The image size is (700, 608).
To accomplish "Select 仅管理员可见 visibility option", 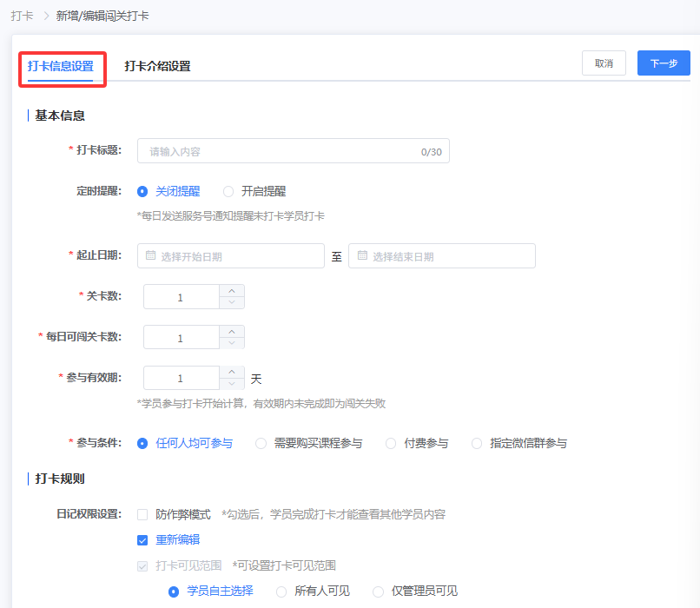I will point(378,591).
